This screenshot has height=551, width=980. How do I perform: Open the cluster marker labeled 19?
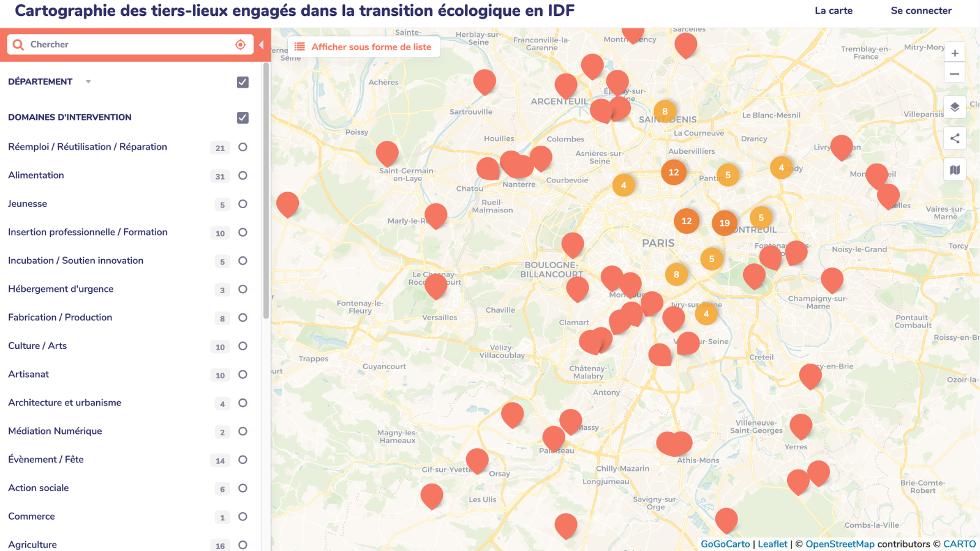click(724, 223)
